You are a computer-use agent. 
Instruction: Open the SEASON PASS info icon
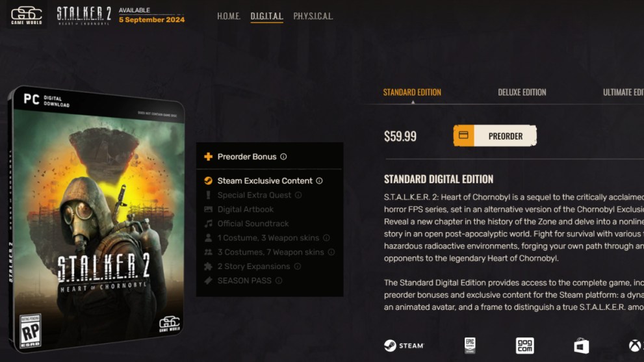pyautogui.click(x=279, y=281)
